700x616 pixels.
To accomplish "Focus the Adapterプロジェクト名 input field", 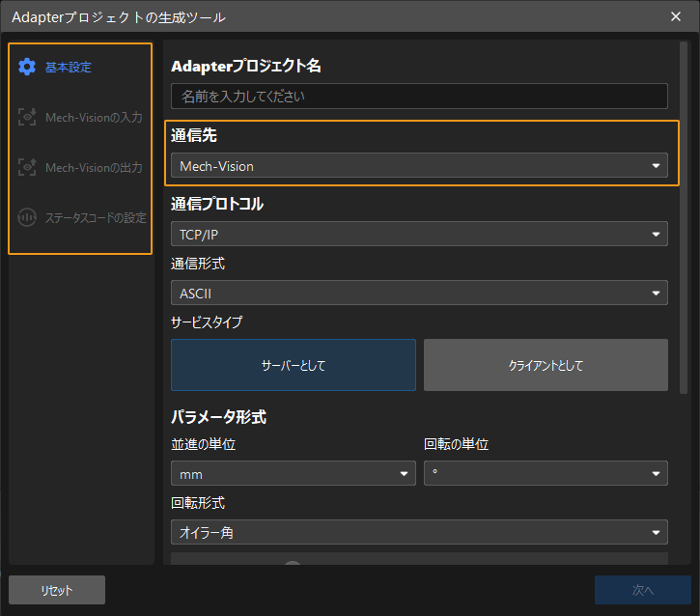I will click(x=419, y=96).
